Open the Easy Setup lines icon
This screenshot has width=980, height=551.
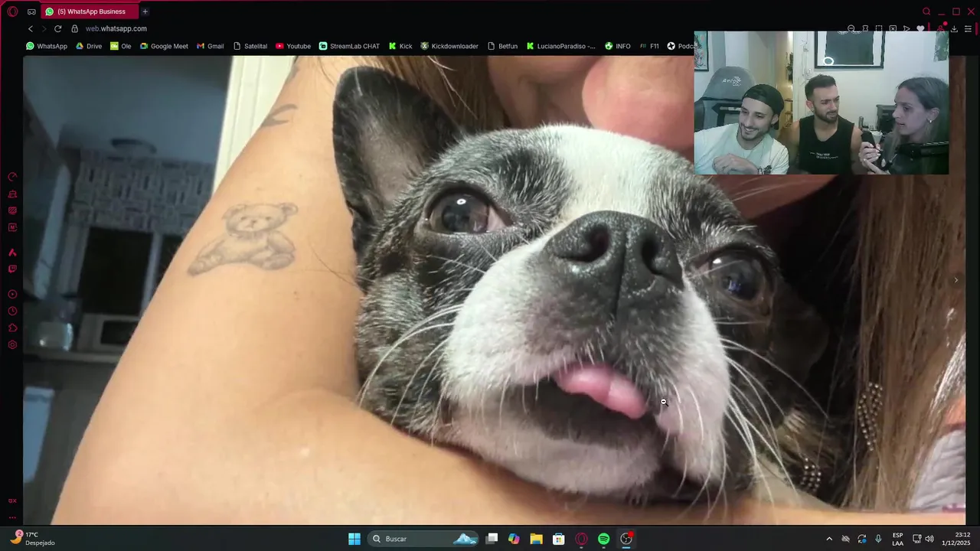tap(969, 28)
